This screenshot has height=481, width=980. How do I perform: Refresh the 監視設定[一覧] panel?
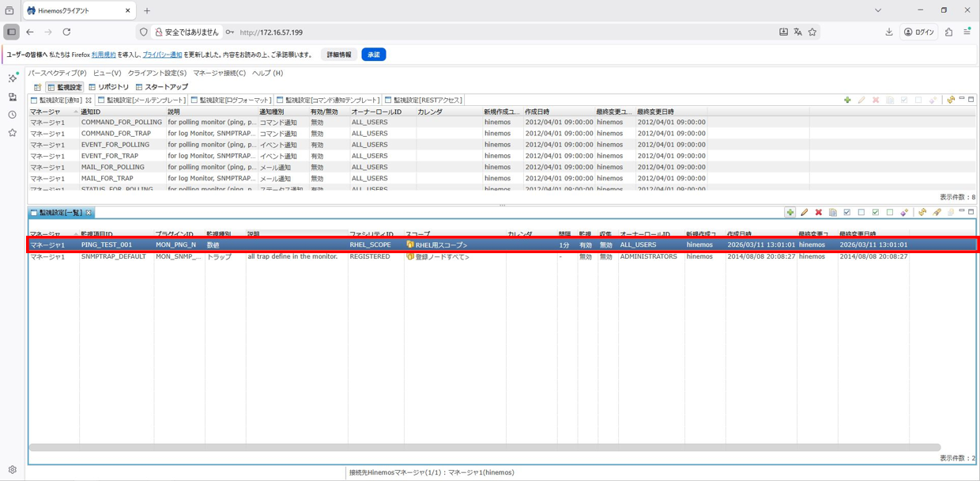pyautogui.click(x=922, y=213)
